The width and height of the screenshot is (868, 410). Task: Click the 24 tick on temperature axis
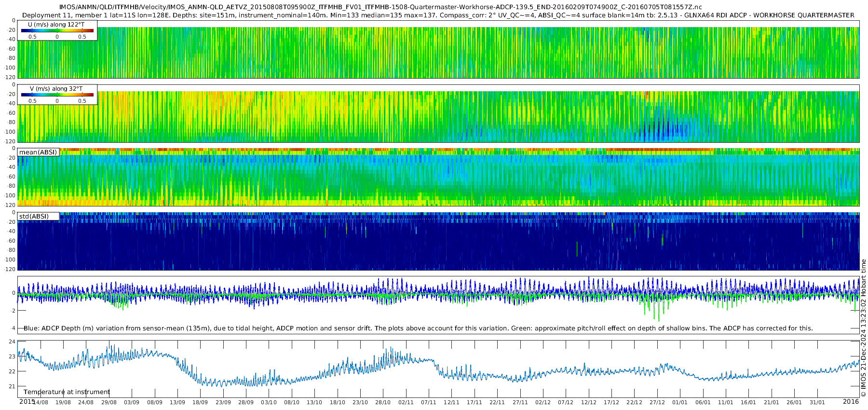[x=13, y=342]
